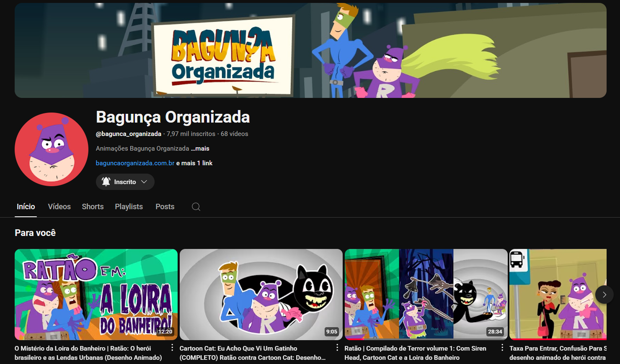
Task: Select the Posts tab
Action: coord(165,207)
